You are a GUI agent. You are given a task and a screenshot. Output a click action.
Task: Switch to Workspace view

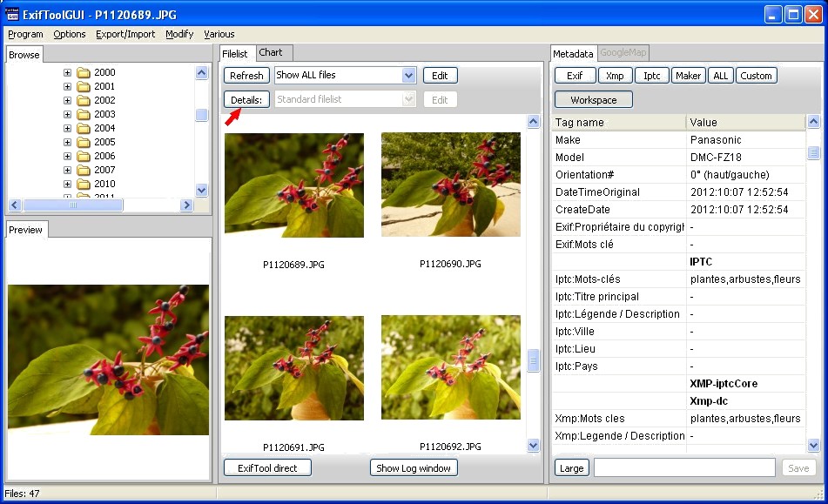[x=594, y=100]
